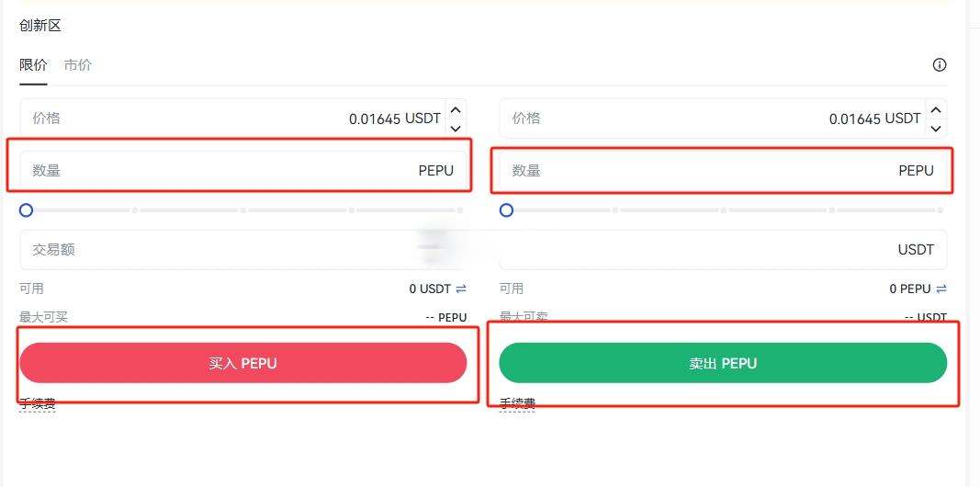The width and height of the screenshot is (980, 487).
Task: Decrease the sell price with down arrow
Action: [x=936, y=128]
